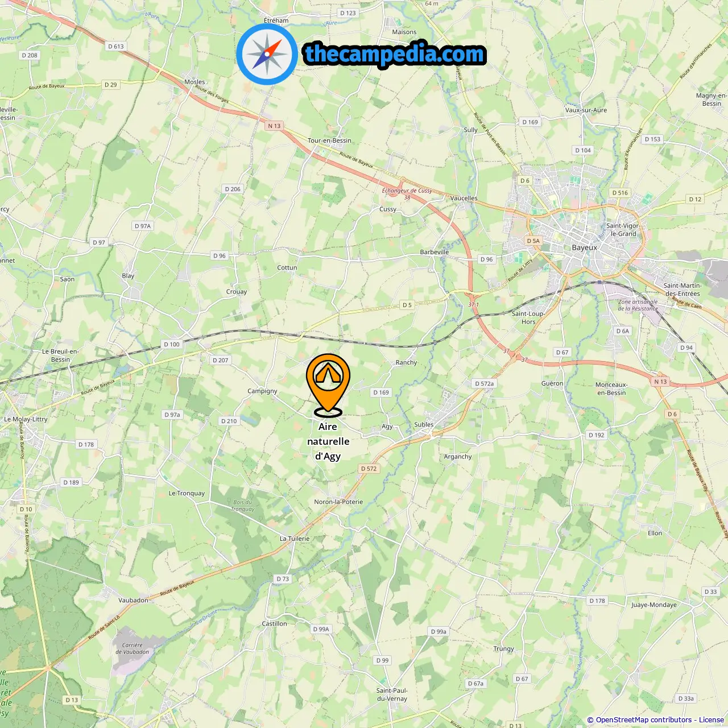Viewport: 728px width, 728px height.
Task: Click the N 13 road shield near Mosles
Action: point(274,126)
